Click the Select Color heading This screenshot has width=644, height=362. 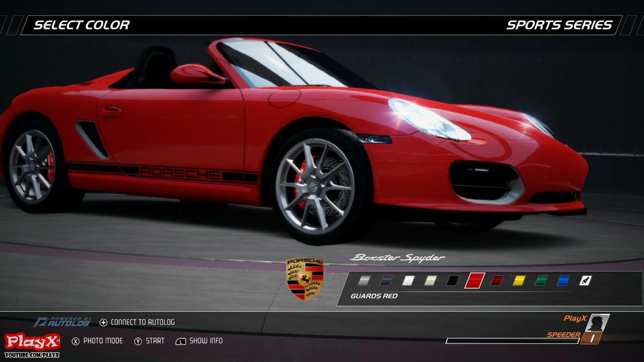coord(82,25)
